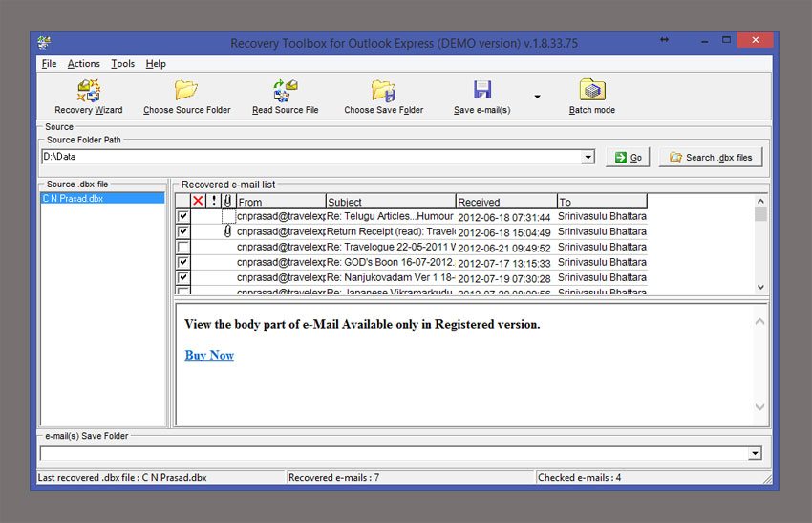Click the app icon in title bar
The width and height of the screenshot is (812, 523).
[45, 42]
